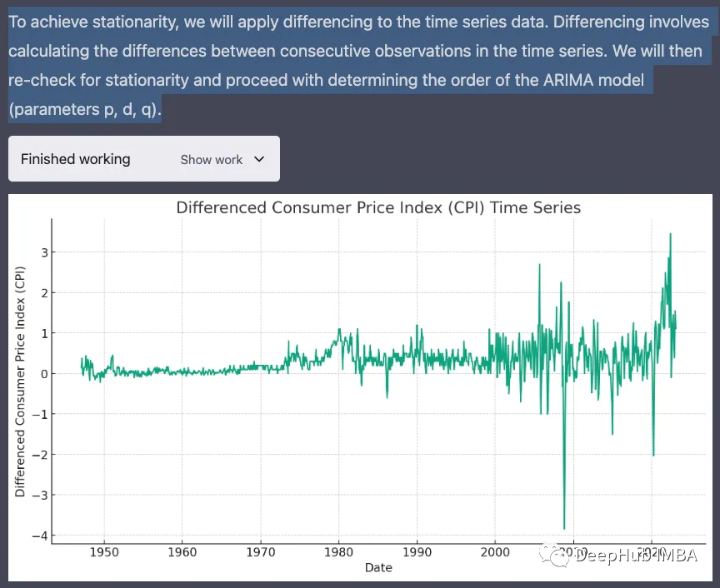Click the "Finished working" status text
This screenshot has height=588, width=720.
[x=75, y=159]
